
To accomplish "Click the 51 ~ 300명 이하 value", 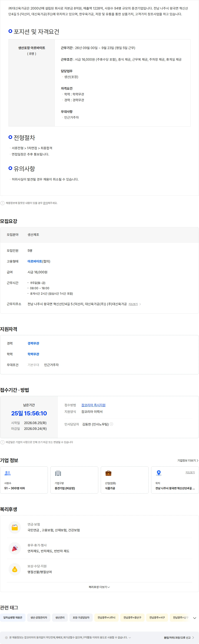I will (15, 488).
